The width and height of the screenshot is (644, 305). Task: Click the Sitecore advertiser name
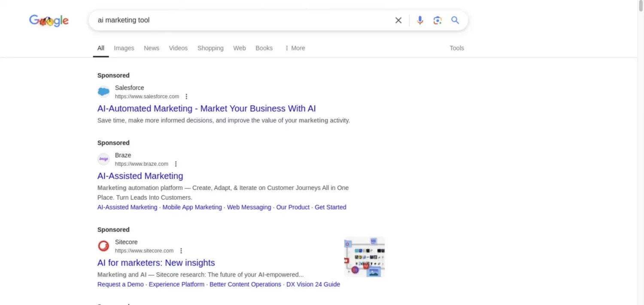(126, 242)
